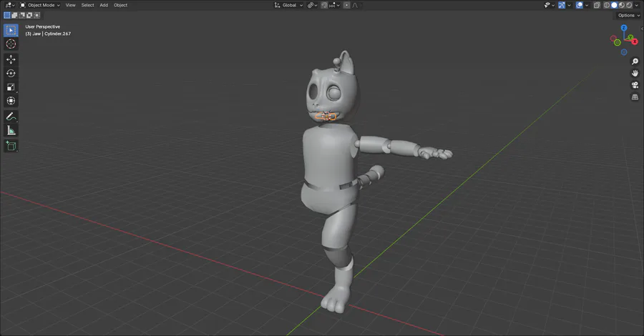This screenshot has height=336, width=644.
Task: Click the Jaw | Cylinder.267 text
Action: (52, 34)
